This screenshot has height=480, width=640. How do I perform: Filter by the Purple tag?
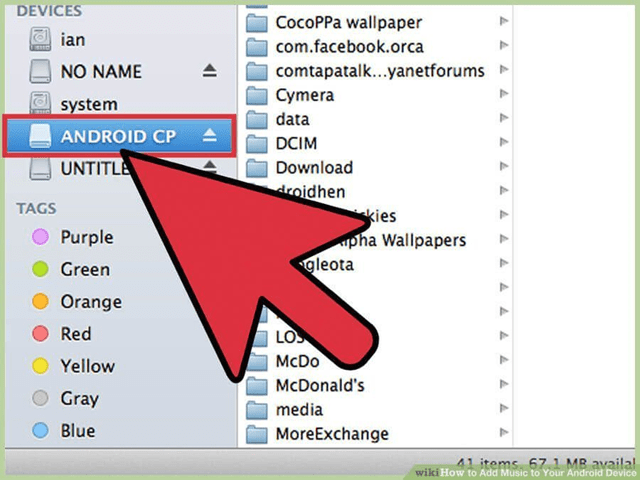pos(86,238)
